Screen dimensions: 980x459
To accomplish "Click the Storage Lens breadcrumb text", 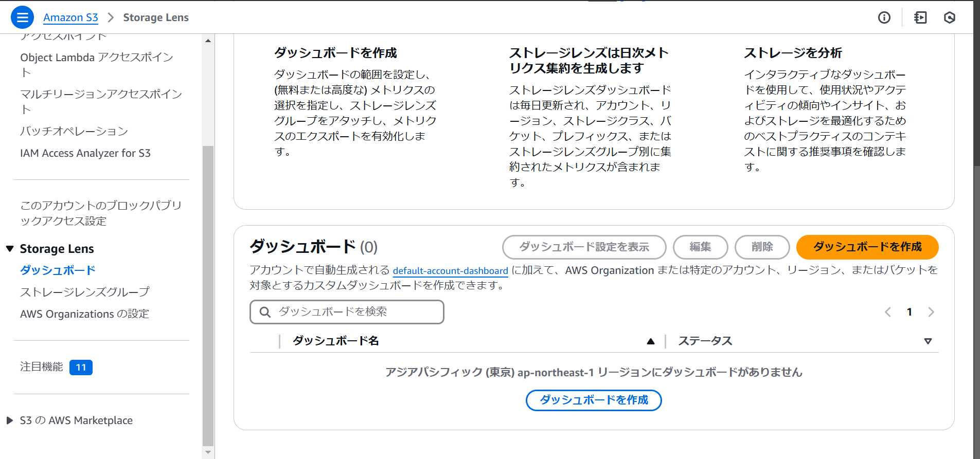I will (156, 17).
